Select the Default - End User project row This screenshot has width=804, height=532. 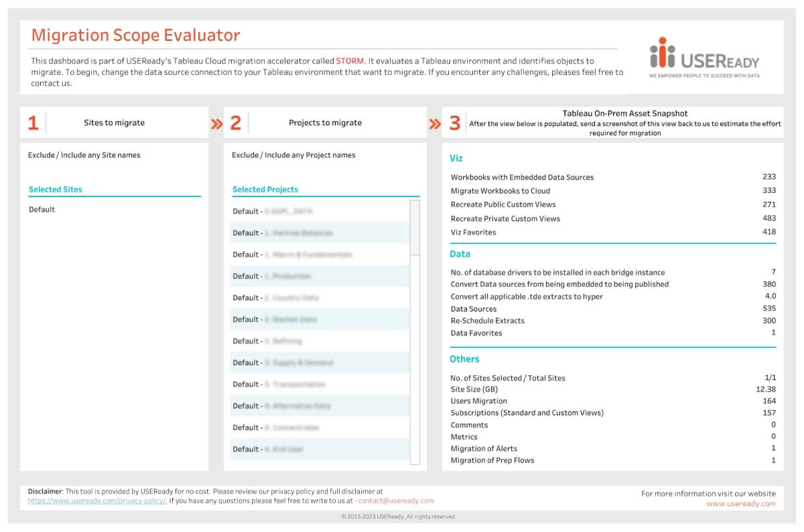point(320,449)
